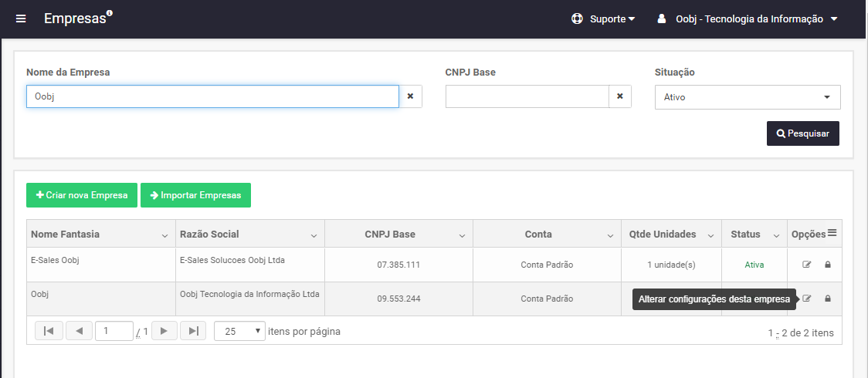Sort by the Conta column header
The image size is (868, 378).
coord(538,235)
